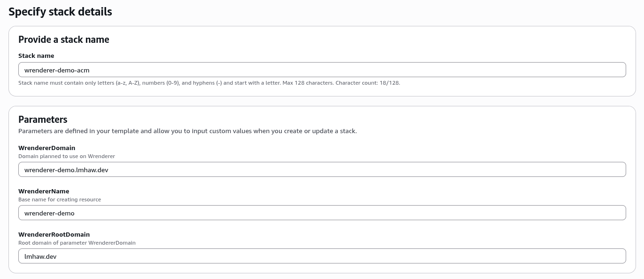Click the WrendererRootDomain label

click(x=54, y=234)
